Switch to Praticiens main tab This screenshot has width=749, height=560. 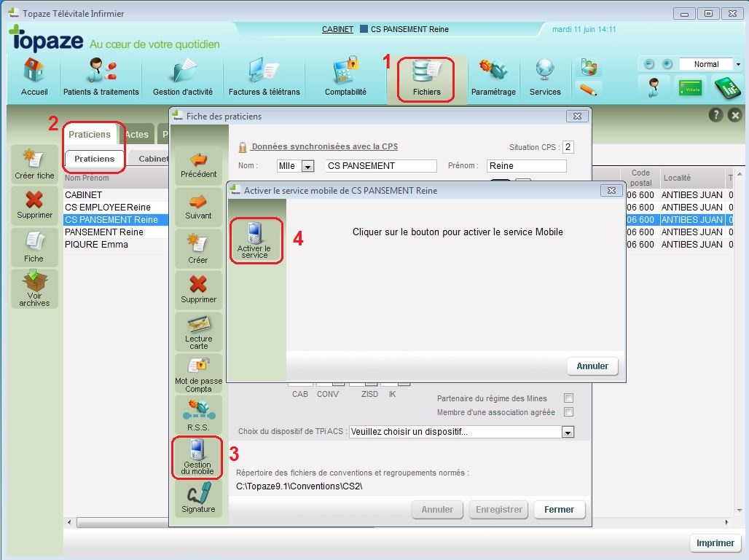pyautogui.click(x=90, y=135)
